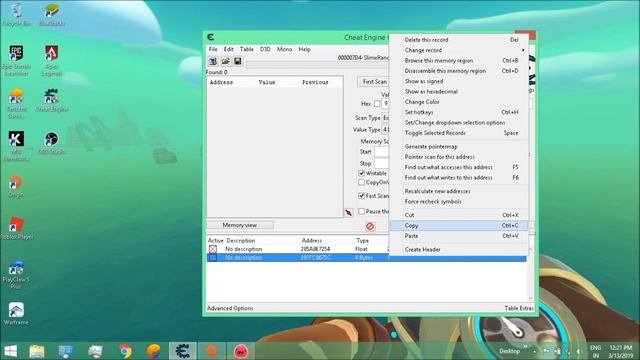Viewport: 640px width, 360px height.
Task: Select Set hotkeys
Action: coord(459,112)
